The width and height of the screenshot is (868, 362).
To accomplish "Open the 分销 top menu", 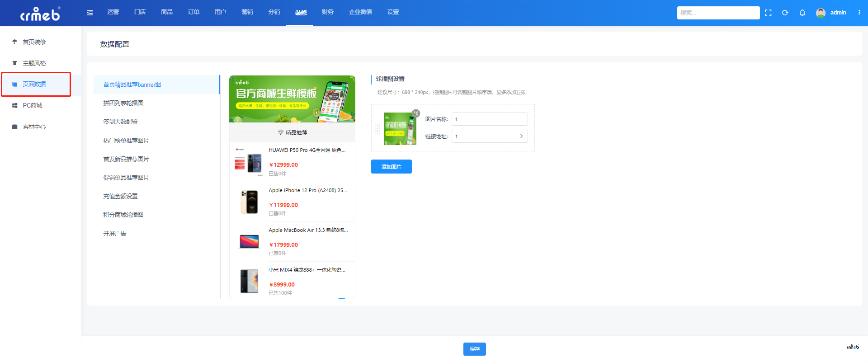I will click(274, 12).
